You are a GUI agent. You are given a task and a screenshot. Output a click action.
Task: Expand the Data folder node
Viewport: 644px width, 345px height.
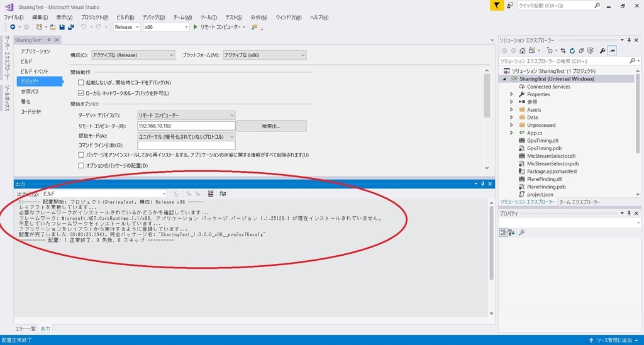511,118
